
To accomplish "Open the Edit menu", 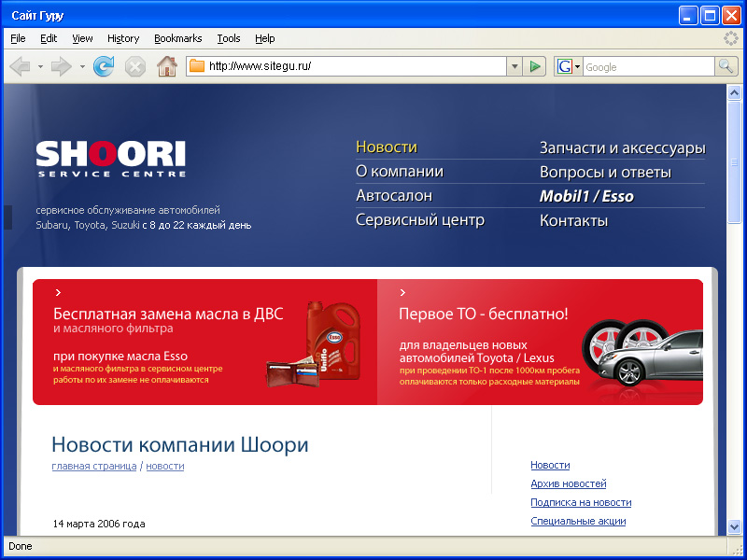I will pos(49,38).
